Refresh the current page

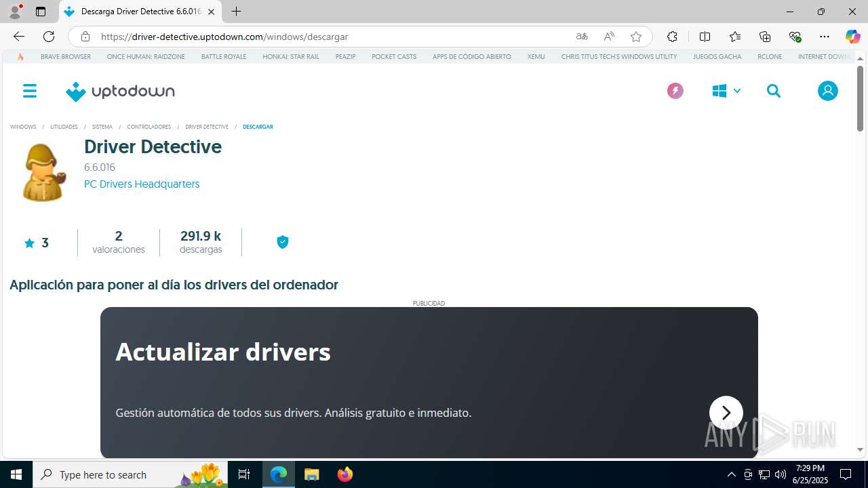49,37
